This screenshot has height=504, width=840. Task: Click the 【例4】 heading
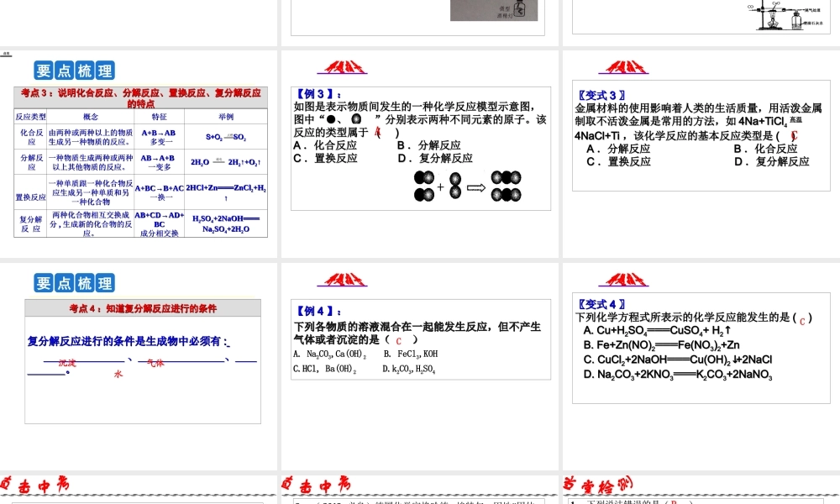point(318,311)
